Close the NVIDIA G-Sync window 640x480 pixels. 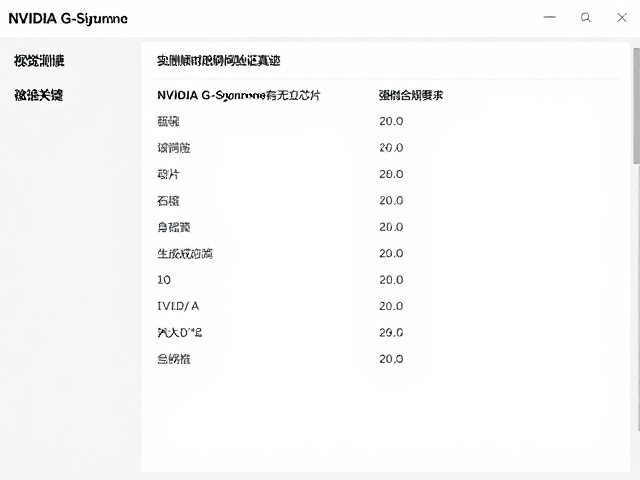click(622, 18)
